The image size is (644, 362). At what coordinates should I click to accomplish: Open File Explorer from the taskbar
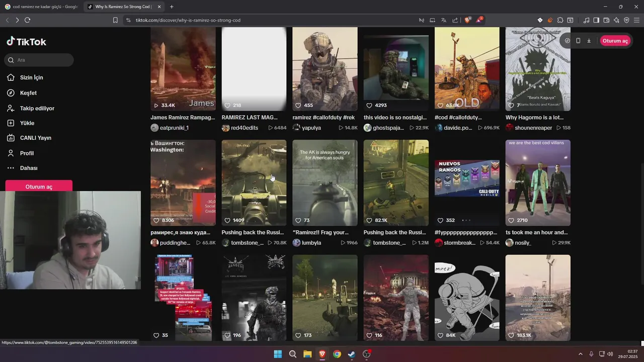307,354
